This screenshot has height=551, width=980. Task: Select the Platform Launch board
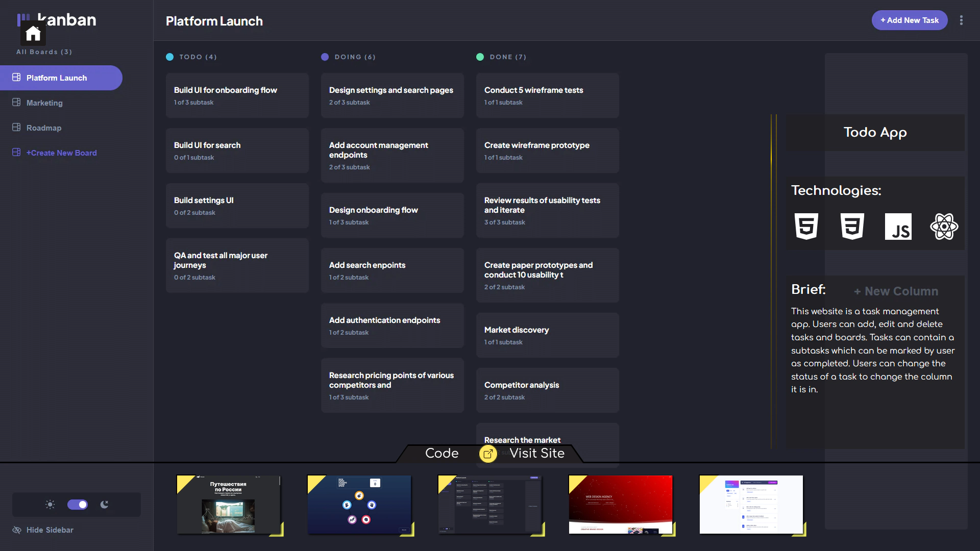pyautogui.click(x=61, y=78)
